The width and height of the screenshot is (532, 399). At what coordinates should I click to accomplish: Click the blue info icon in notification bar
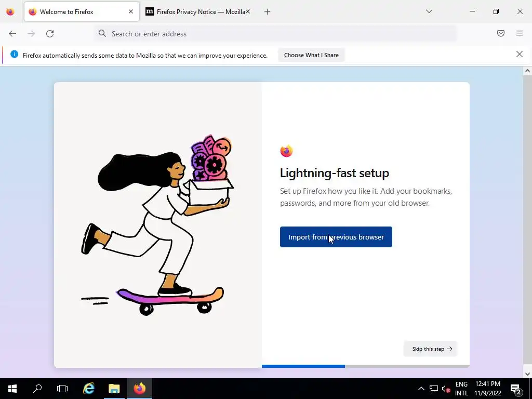tap(14, 54)
